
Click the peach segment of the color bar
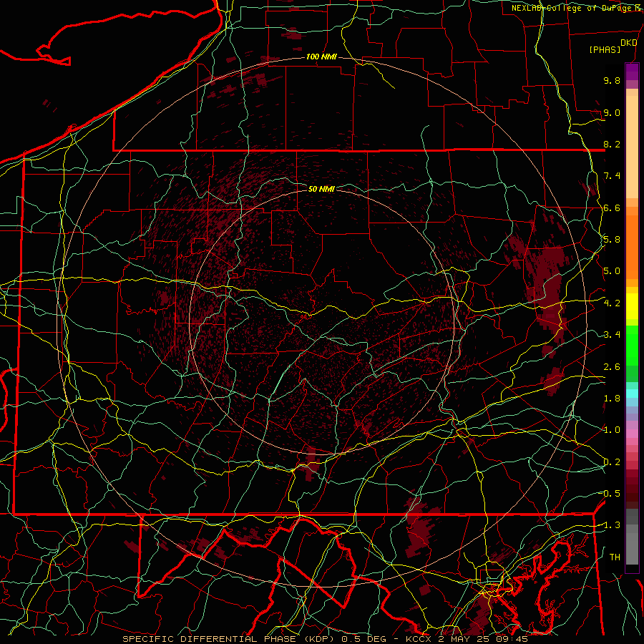click(x=632, y=144)
